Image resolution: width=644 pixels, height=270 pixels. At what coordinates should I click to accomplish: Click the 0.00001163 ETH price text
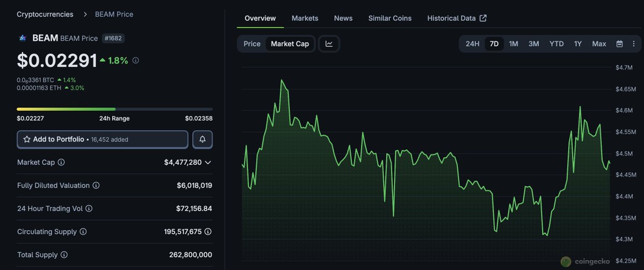click(39, 88)
